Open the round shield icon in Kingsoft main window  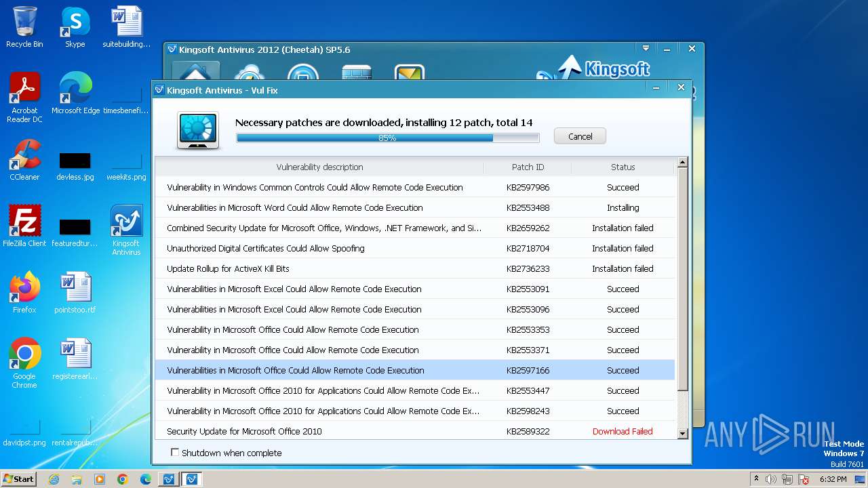coord(302,73)
